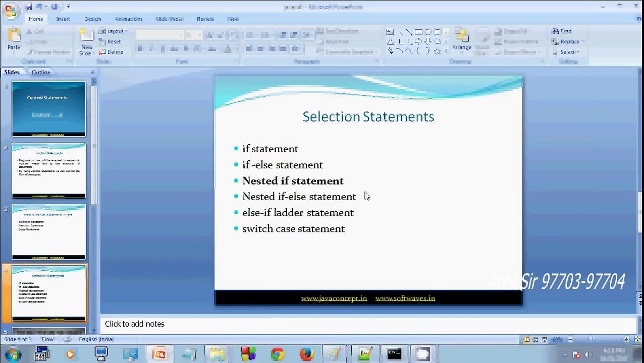Click Reset slide button

111,42
